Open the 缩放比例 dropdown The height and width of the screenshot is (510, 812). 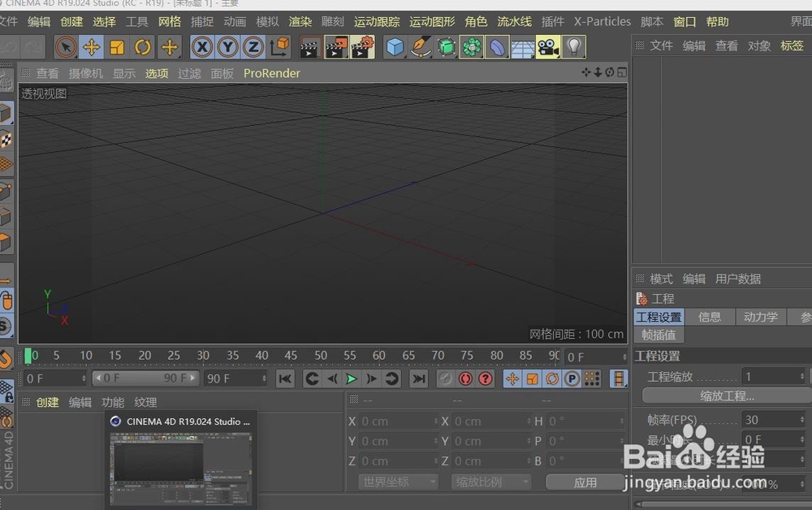491,482
